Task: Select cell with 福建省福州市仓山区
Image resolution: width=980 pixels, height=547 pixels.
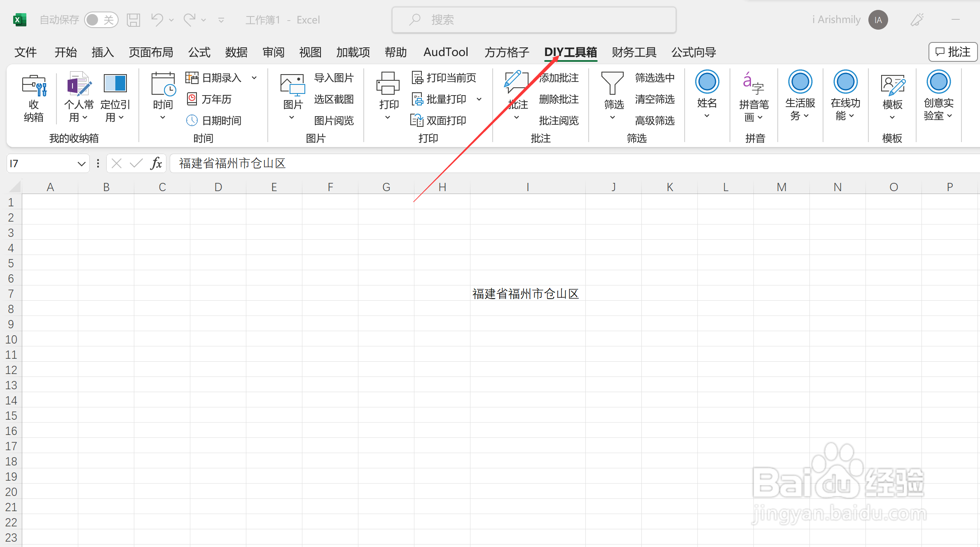Action: [x=528, y=293]
